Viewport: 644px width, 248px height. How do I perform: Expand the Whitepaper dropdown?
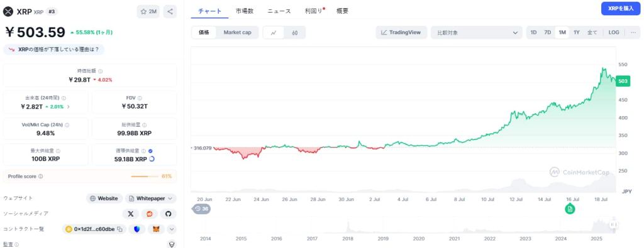click(x=170, y=198)
